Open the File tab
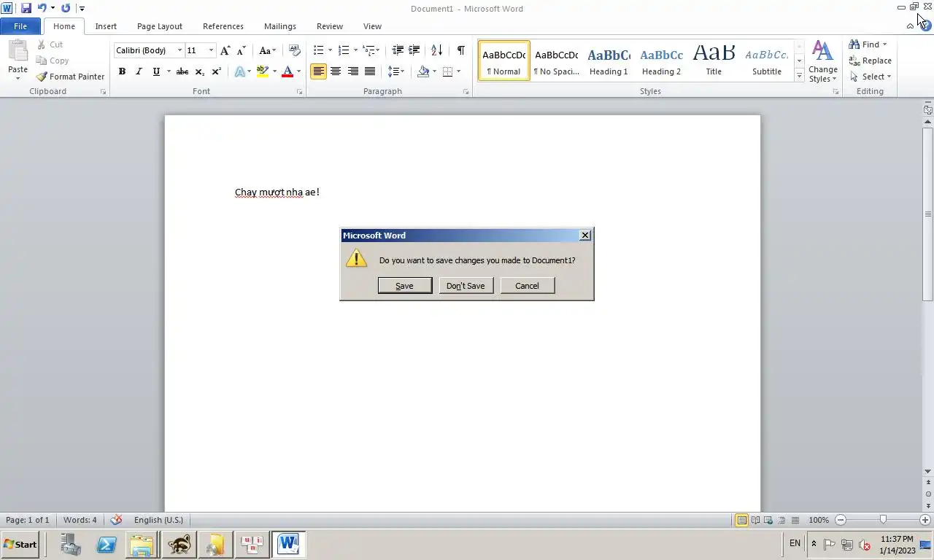Screen dimensions: 934x560 click(x=20, y=26)
